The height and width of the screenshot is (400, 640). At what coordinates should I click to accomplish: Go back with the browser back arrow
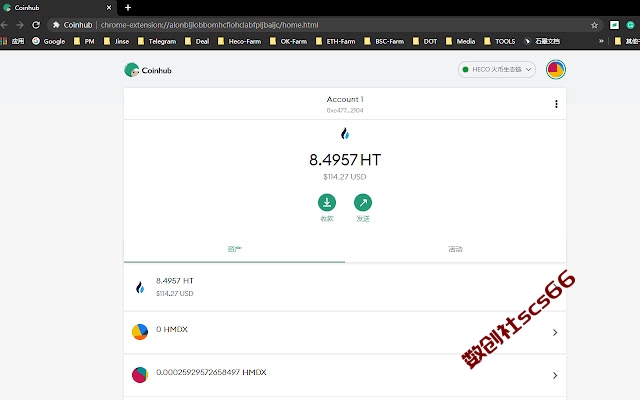click(x=4, y=25)
